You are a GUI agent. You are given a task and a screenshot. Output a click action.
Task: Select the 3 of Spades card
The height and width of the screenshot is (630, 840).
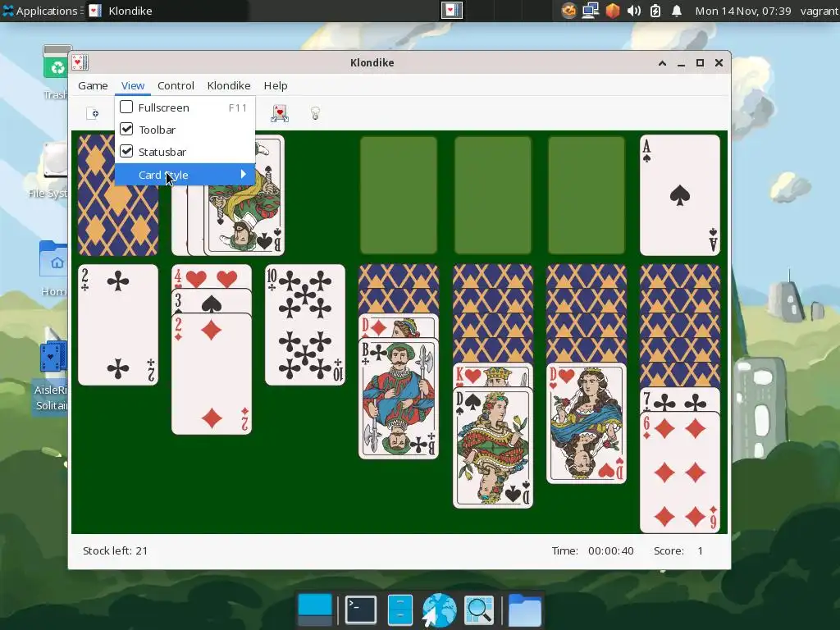point(212,302)
